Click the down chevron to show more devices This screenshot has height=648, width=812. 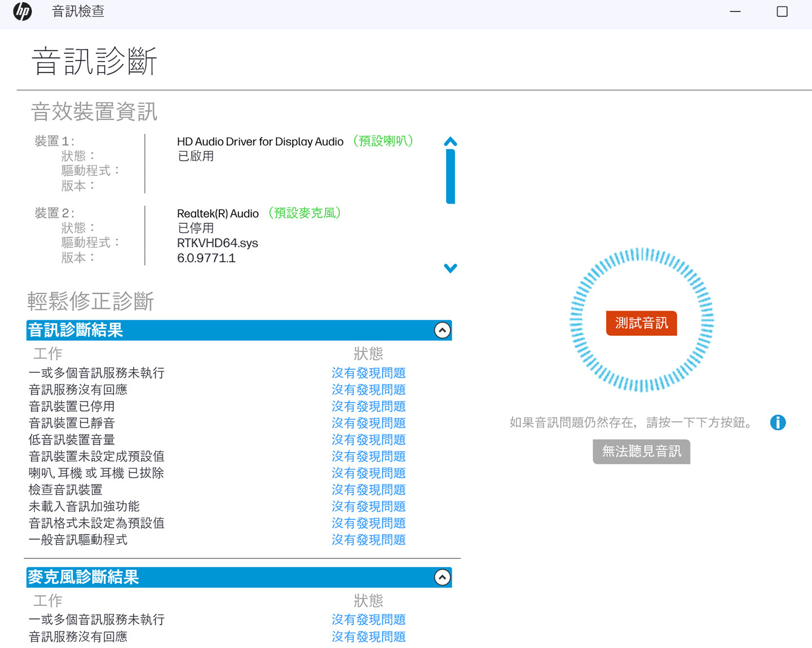[450, 268]
